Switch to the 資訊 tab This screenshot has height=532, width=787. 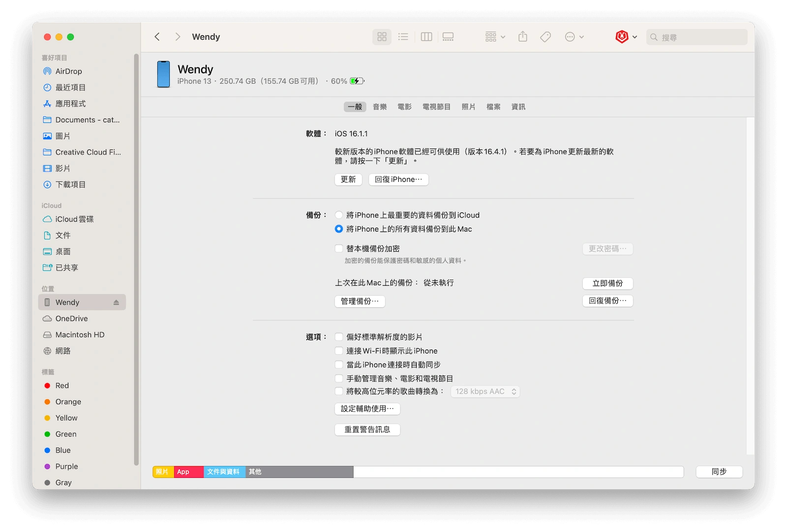click(x=518, y=107)
